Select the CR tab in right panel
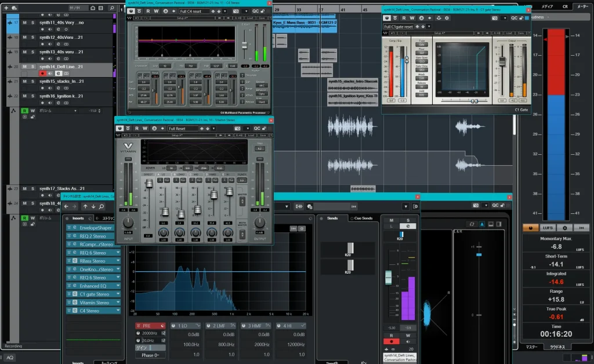 click(x=565, y=6)
